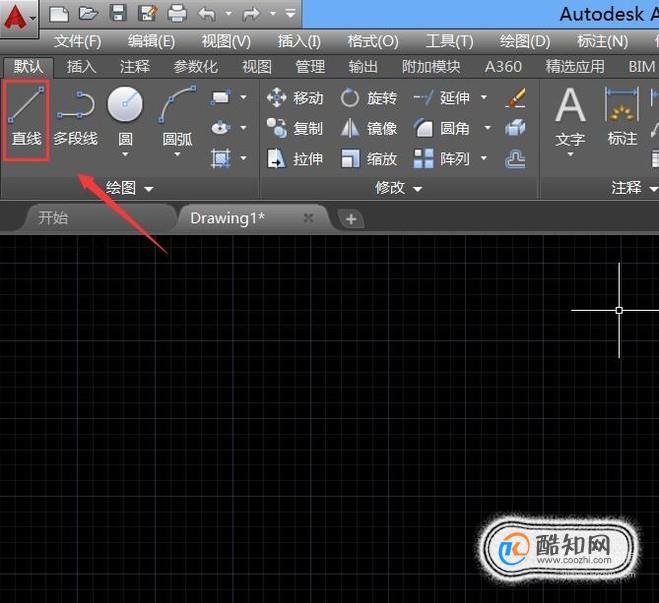Expand the 圆 circle options arrow
This screenshot has width=659, height=603.
[x=125, y=155]
